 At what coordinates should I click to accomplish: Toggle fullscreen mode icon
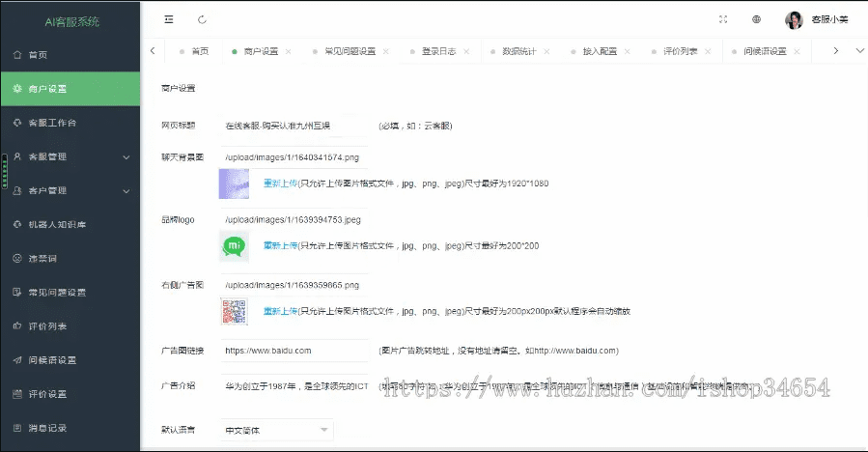723,19
